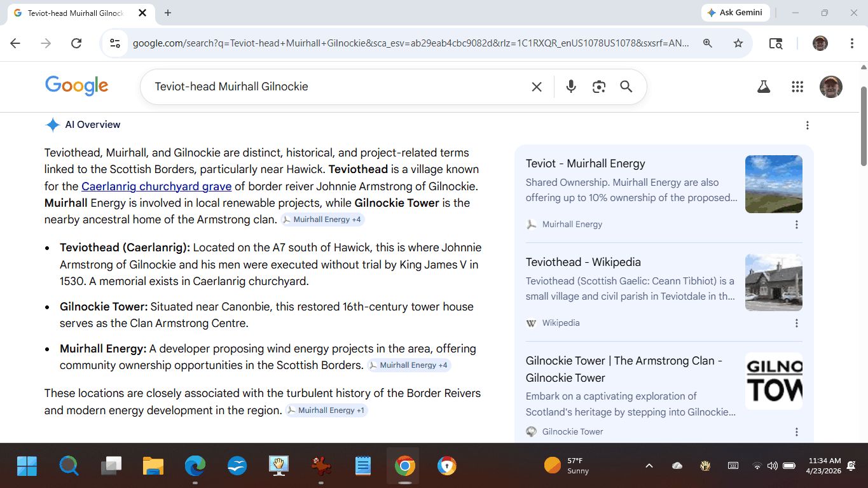This screenshot has width=868, height=488.
Task: Reload the current page
Action: [76, 43]
